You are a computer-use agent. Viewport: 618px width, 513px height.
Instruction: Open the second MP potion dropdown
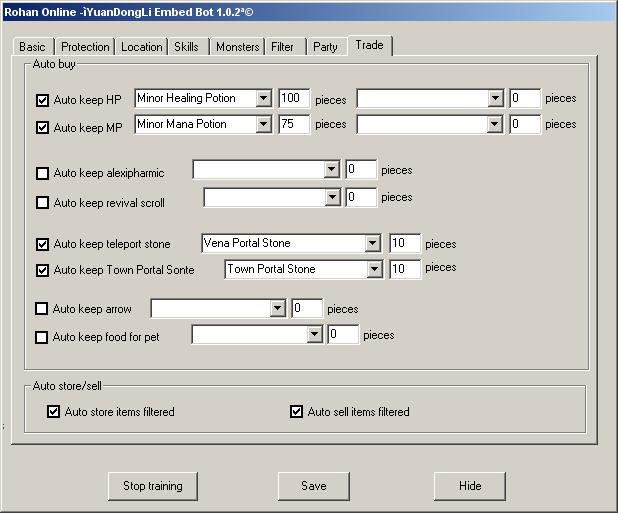click(494, 125)
